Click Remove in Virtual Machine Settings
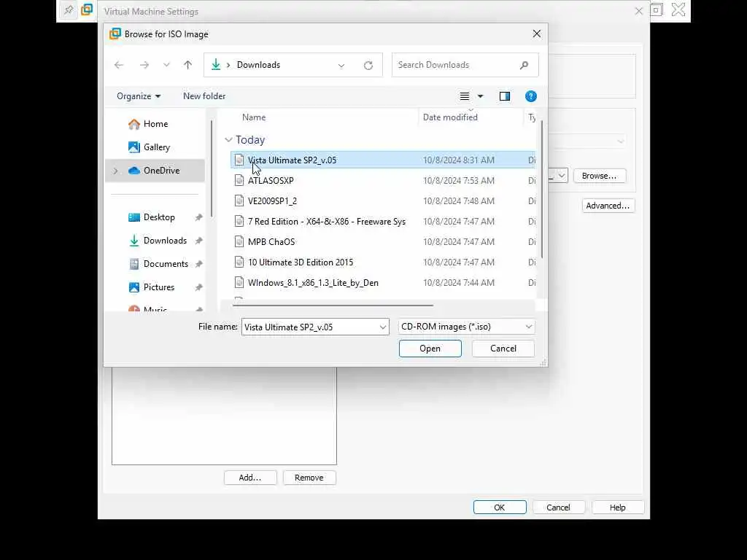The image size is (747, 560). click(x=309, y=478)
